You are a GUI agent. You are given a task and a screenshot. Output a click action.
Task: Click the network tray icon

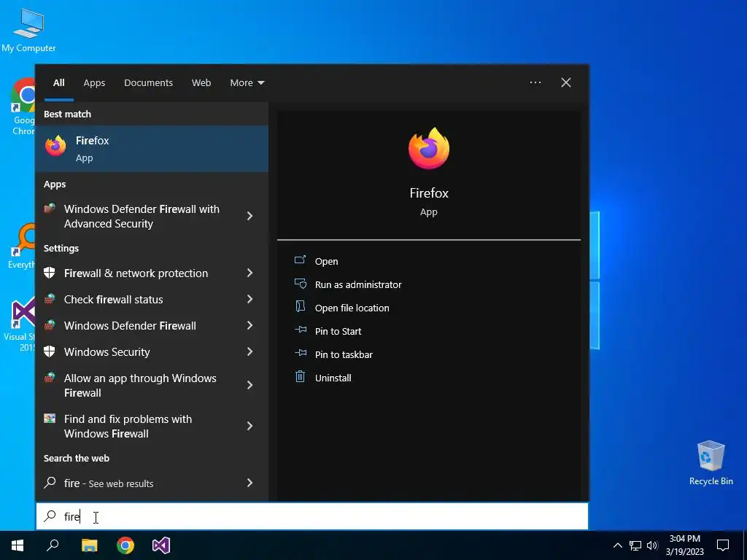point(635,545)
